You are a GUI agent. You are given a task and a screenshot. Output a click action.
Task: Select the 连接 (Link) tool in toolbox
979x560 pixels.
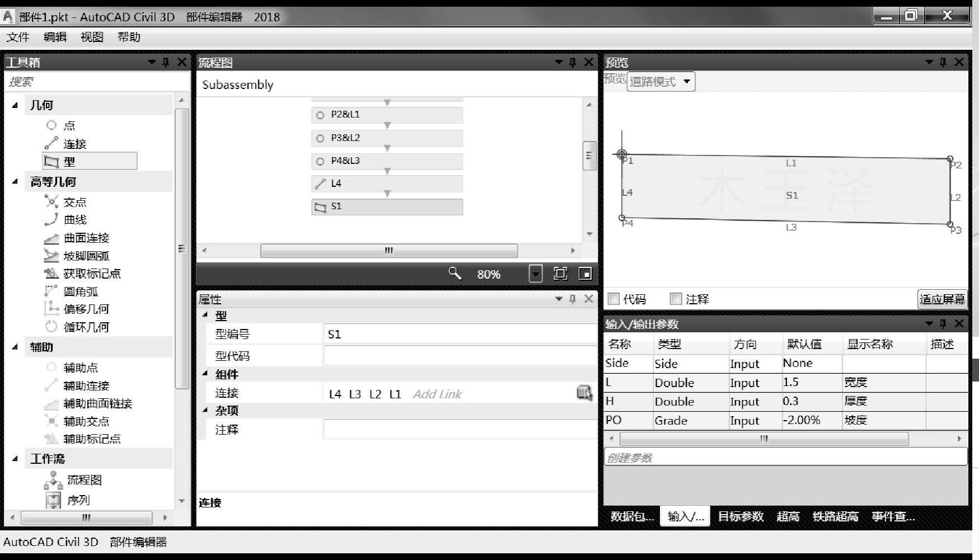(66, 144)
